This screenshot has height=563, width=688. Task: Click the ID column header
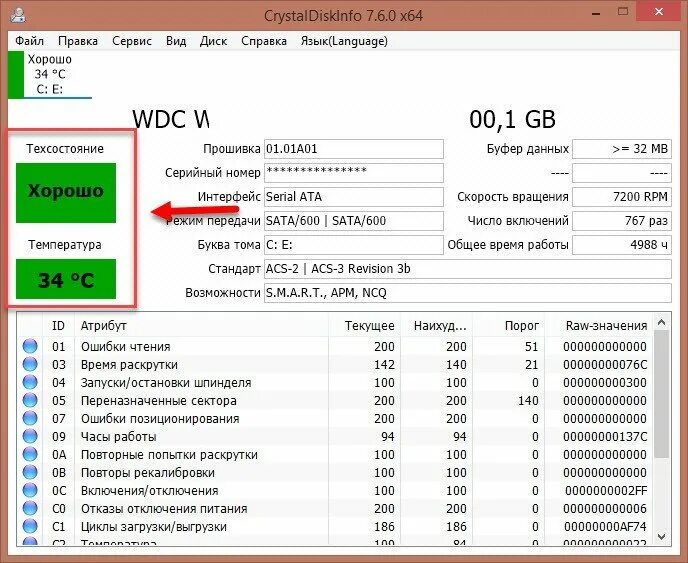click(58, 326)
